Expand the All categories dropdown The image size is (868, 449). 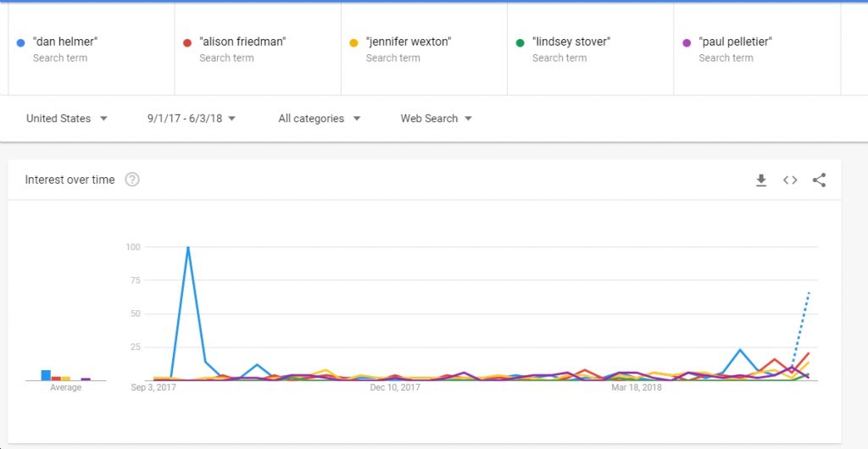coord(320,119)
